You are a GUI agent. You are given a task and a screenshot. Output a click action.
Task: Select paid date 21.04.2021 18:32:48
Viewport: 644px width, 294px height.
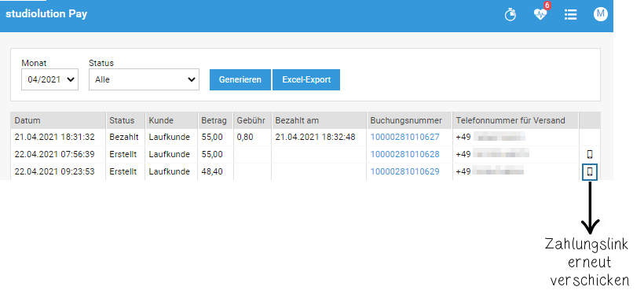click(x=315, y=138)
